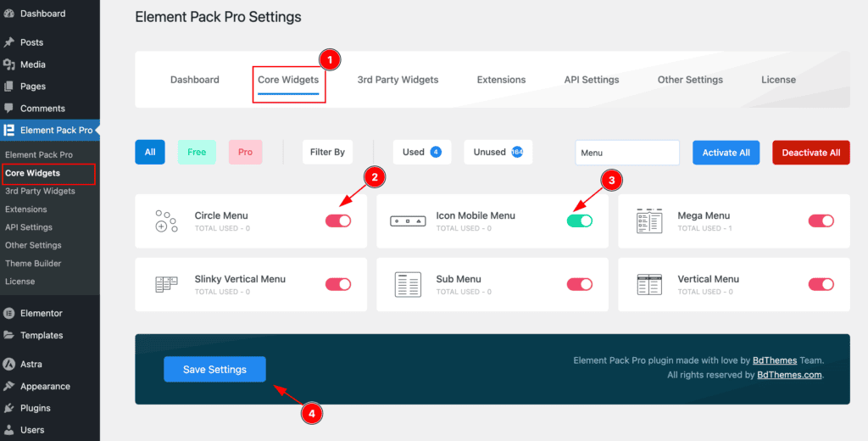
Task: Click the widget search field containing Menu
Action: [627, 153]
